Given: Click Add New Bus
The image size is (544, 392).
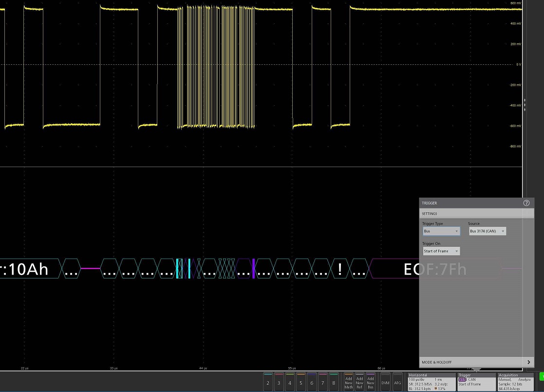Looking at the screenshot, I should (371, 382).
